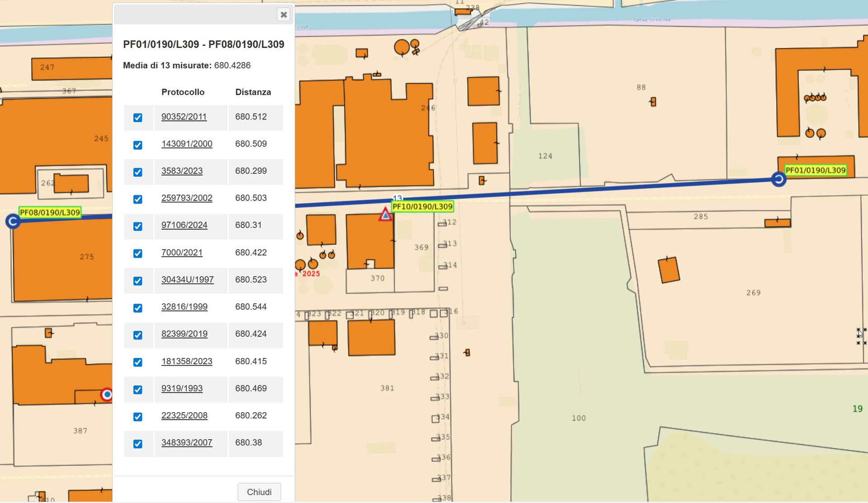Viewport: 868px width, 503px height.
Task: Click the PF01/0190/L309 yellow label
Action: 815,170
